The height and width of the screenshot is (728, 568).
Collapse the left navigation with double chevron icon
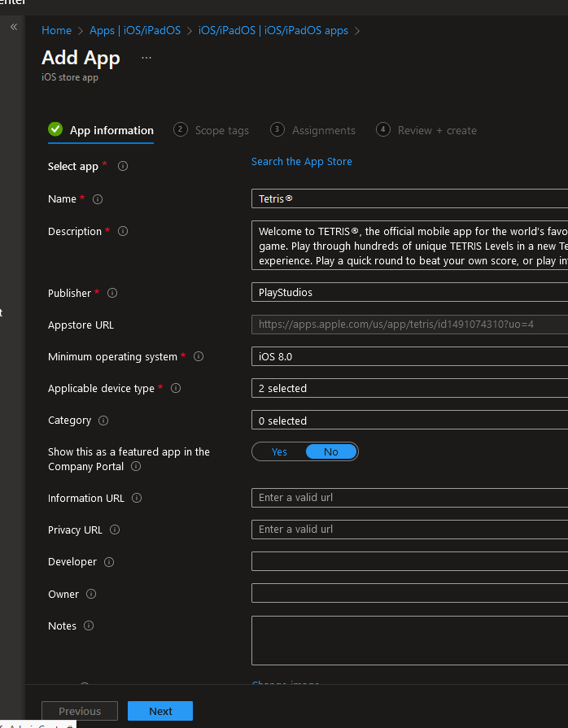(x=14, y=27)
